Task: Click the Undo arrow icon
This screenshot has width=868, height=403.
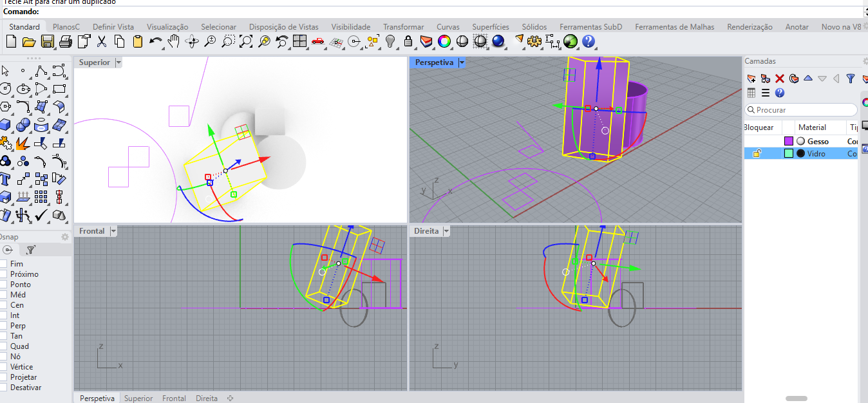Action: click(155, 42)
